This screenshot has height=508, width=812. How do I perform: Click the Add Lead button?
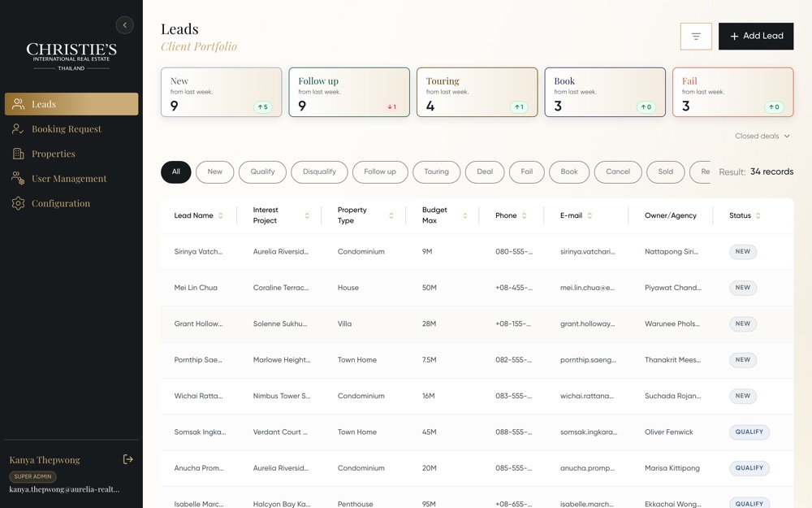tap(756, 37)
